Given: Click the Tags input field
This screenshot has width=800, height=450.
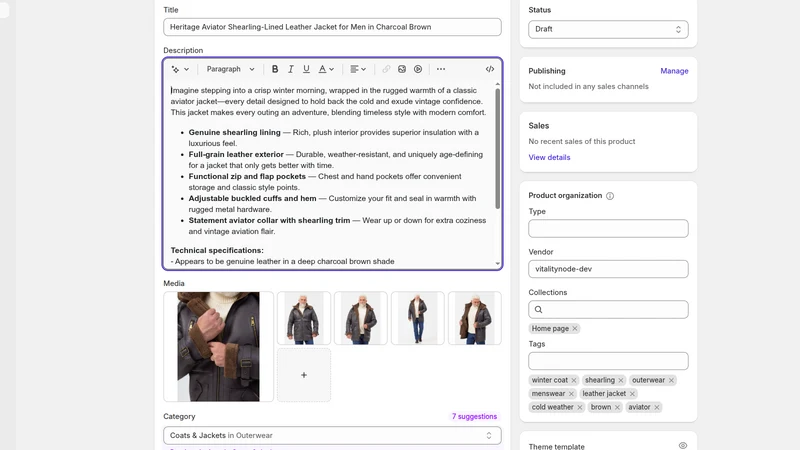Looking at the screenshot, I should pos(608,361).
